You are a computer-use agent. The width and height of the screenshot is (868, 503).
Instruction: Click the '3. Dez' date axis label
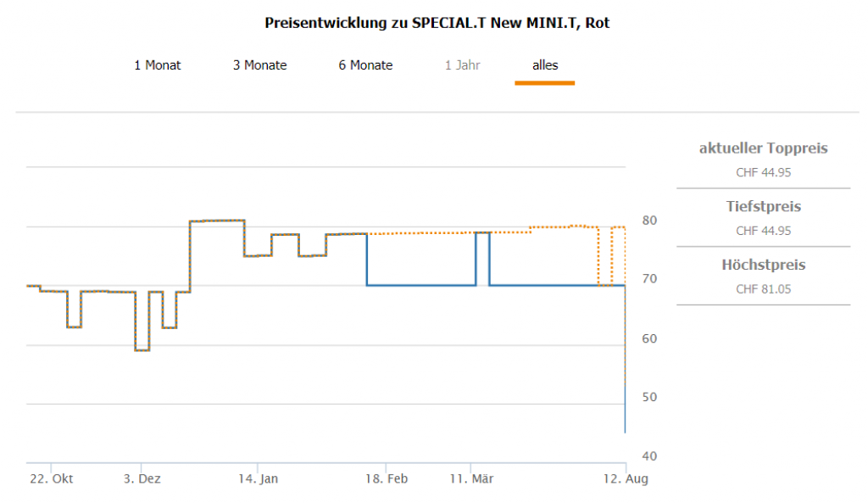point(141,479)
